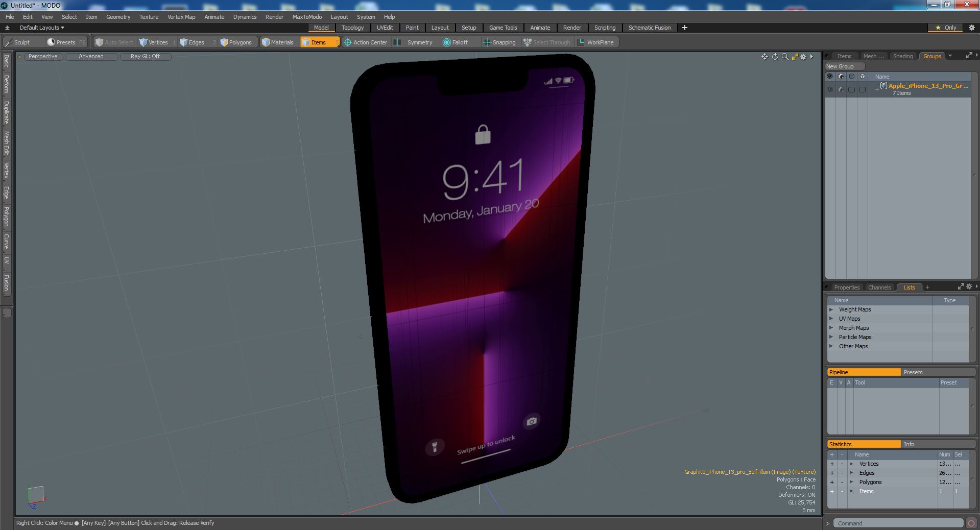Viewport: 980px width, 530px height.
Task: Switch to the Channels tab
Action: (879, 287)
